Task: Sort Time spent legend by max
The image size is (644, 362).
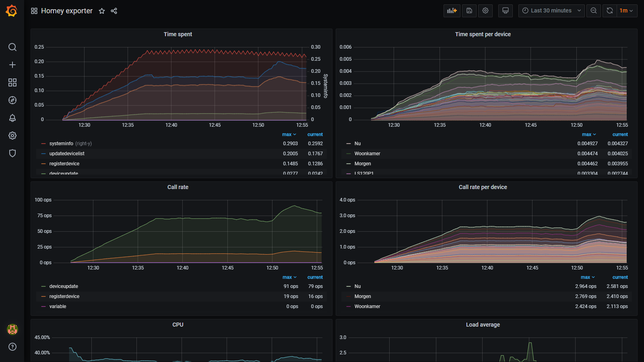Action: (x=289, y=134)
